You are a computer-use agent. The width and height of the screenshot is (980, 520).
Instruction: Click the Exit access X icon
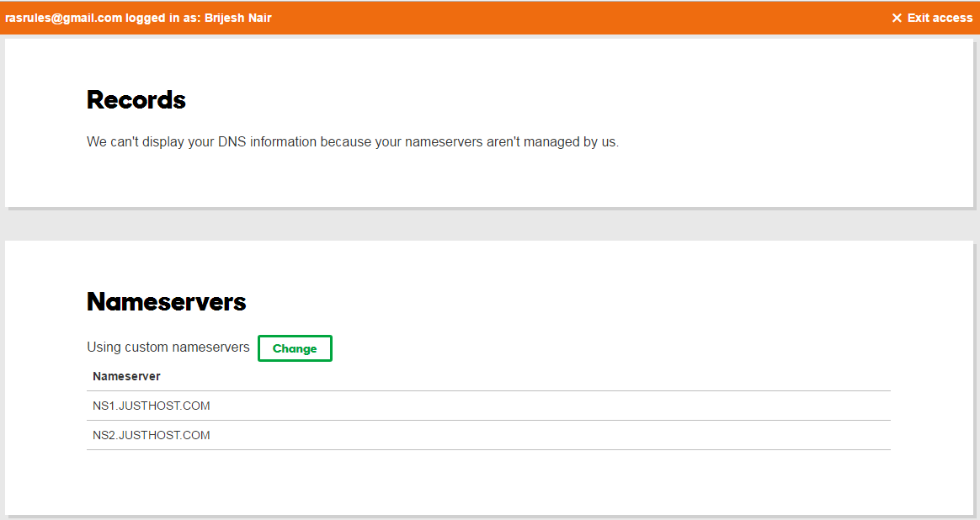[x=897, y=19]
